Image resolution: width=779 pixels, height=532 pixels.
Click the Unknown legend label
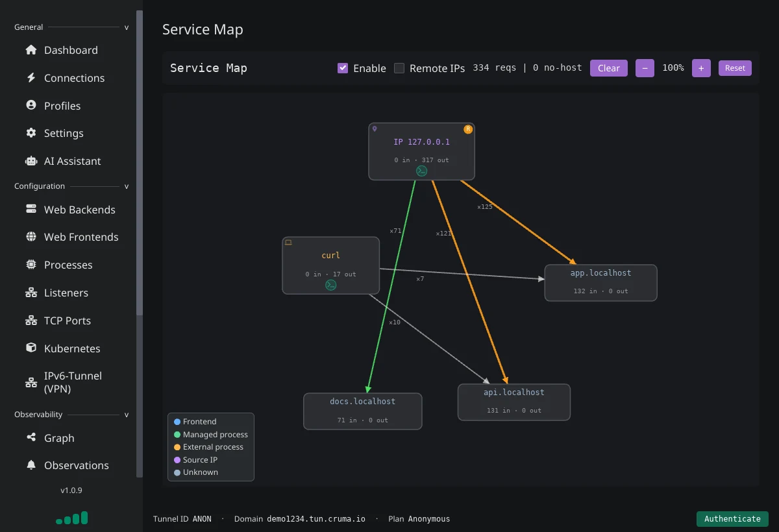(x=201, y=472)
